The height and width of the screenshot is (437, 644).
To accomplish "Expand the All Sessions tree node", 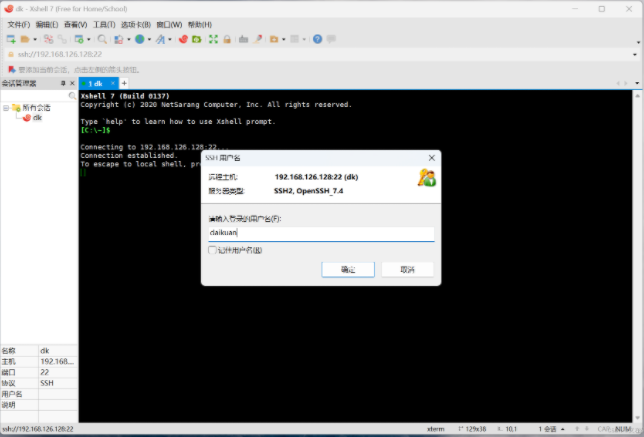I will (x=5, y=107).
